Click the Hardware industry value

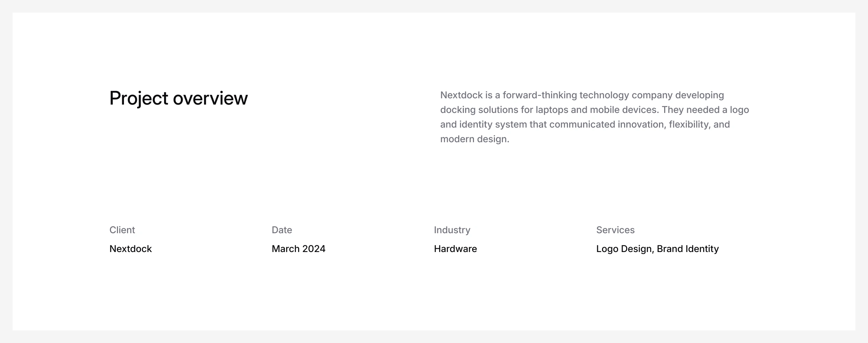pyautogui.click(x=455, y=249)
